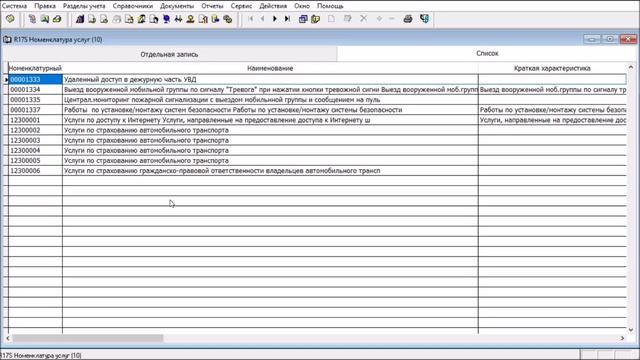
Task: Click the green round icon at the toolbar start
Action: 10,19
